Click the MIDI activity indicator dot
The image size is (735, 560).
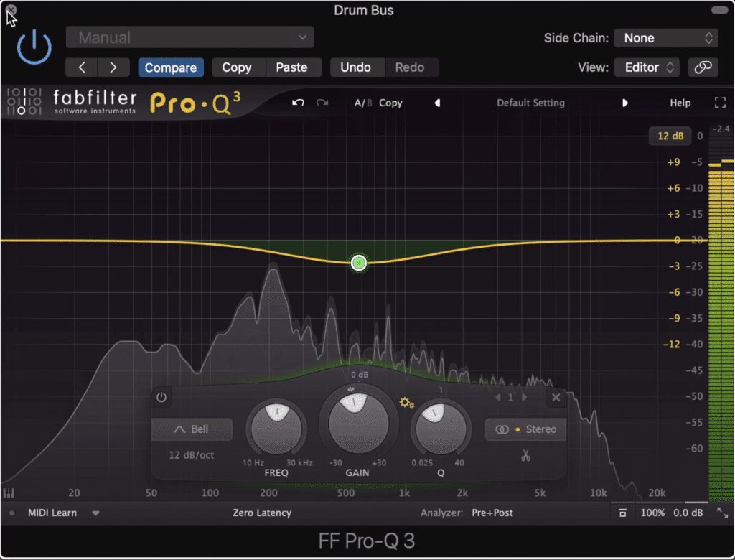11,513
